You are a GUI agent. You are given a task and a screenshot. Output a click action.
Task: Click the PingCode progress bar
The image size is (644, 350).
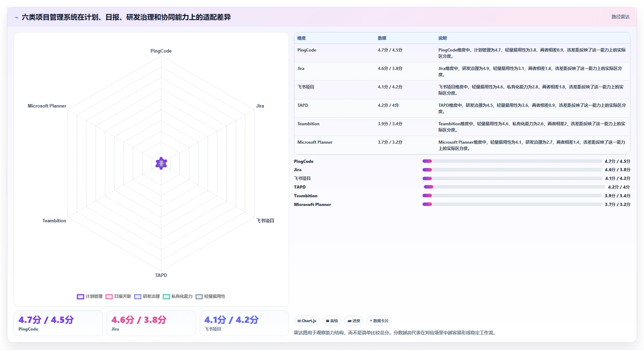click(512, 161)
